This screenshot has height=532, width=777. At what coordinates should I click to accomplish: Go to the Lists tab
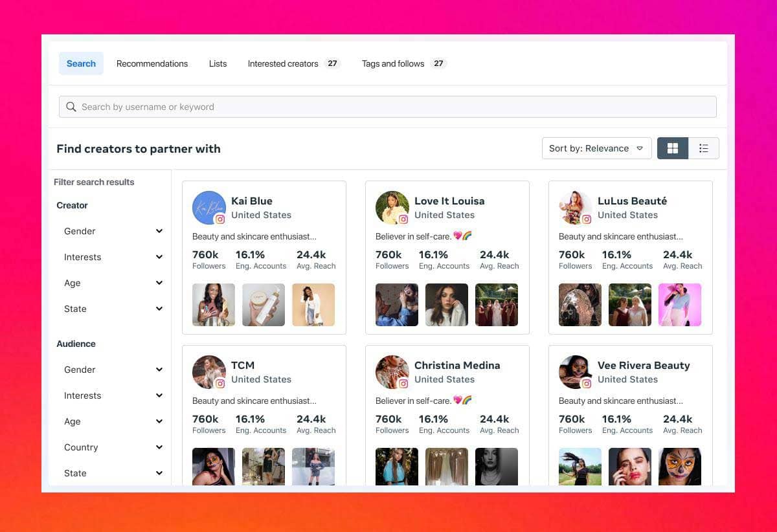click(218, 63)
